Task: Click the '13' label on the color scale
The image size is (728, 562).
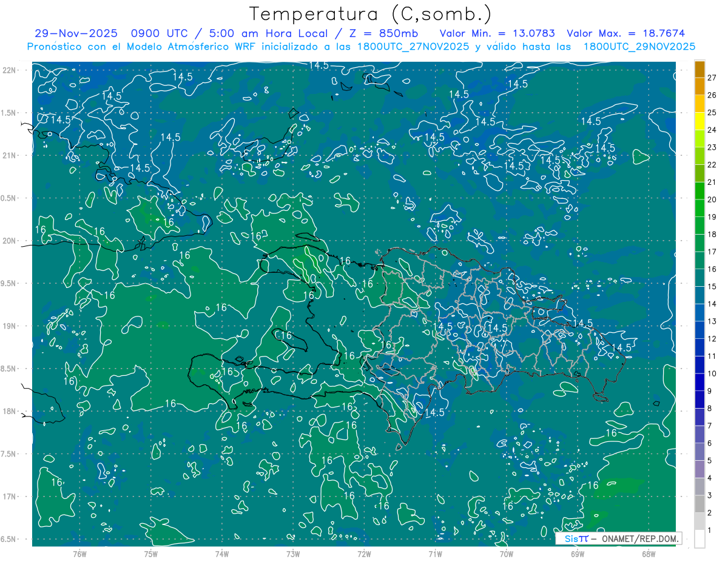Action: [x=712, y=321]
